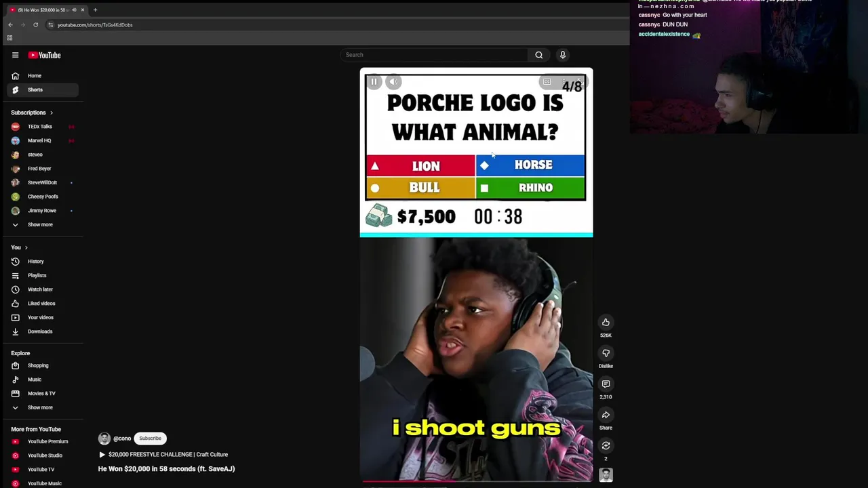
Task: Open the YouTube hamburger guide menu
Action: (x=15, y=55)
